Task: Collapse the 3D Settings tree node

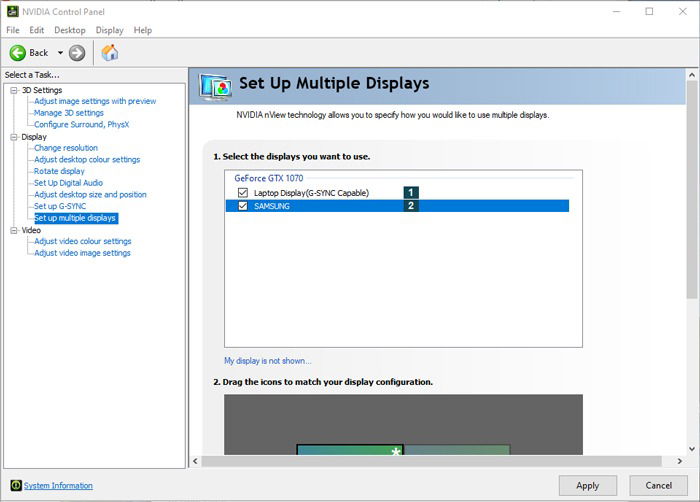Action: click(14, 90)
